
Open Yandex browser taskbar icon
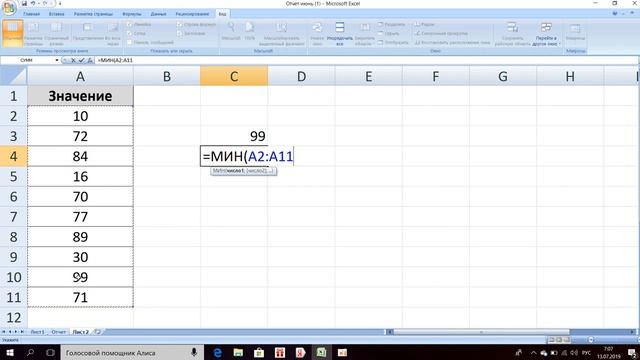[x=300, y=352]
